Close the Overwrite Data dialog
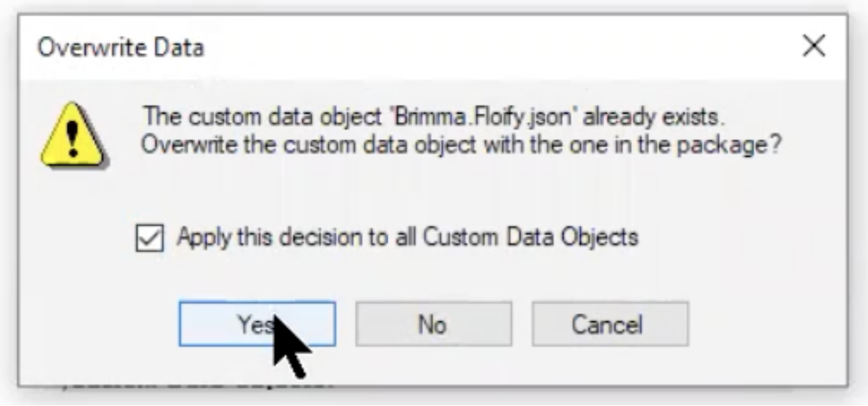The height and width of the screenshot is (406, 868). [x=814, y=46]
